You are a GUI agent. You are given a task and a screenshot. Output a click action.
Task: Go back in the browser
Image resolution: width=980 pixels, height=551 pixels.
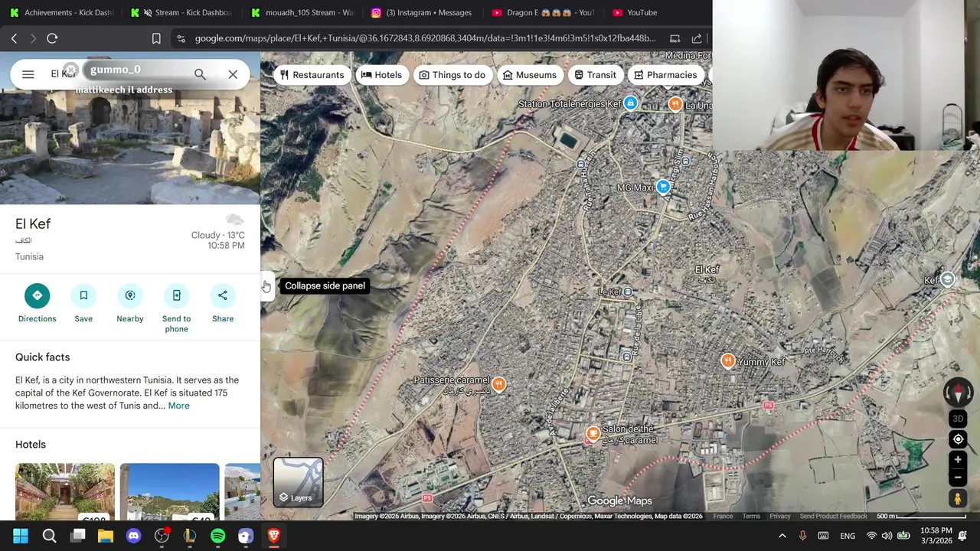coord(14,38)
